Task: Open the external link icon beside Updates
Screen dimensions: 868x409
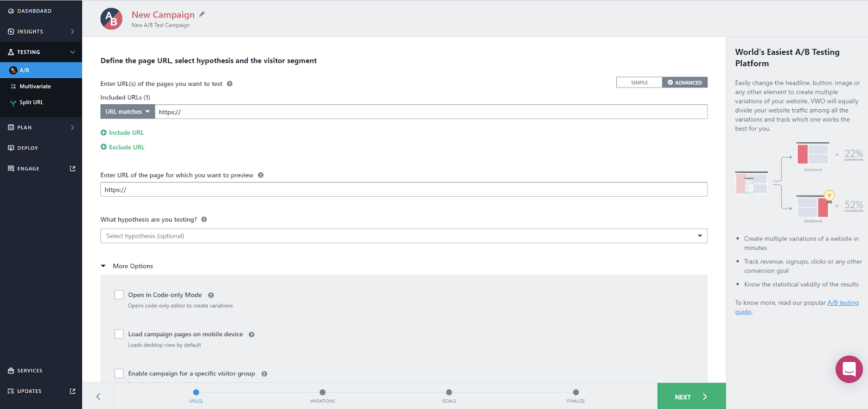Action: (x=73, y=391)
